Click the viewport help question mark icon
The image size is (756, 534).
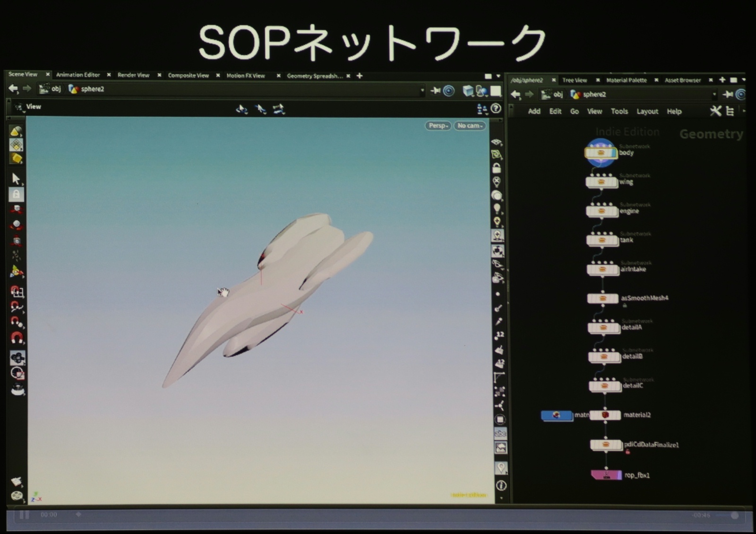point(496,109)
